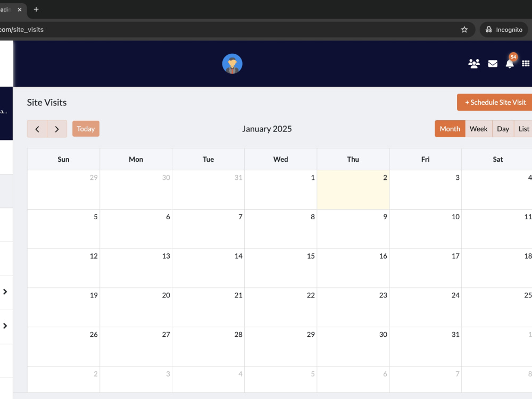532x399 pixels.
Task: Select January 19 cell
Action: tap(63, 307)
